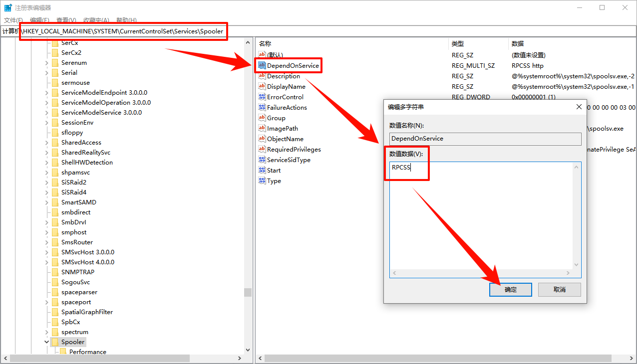The image size is (637, 364).
Task: Click the 'RPCSS http' data cell
Action: pyautogui.click(x=528, y=66)
